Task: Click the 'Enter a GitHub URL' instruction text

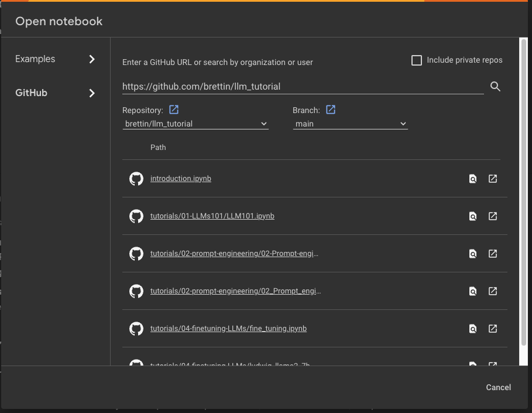Action: tap(218, 63)
